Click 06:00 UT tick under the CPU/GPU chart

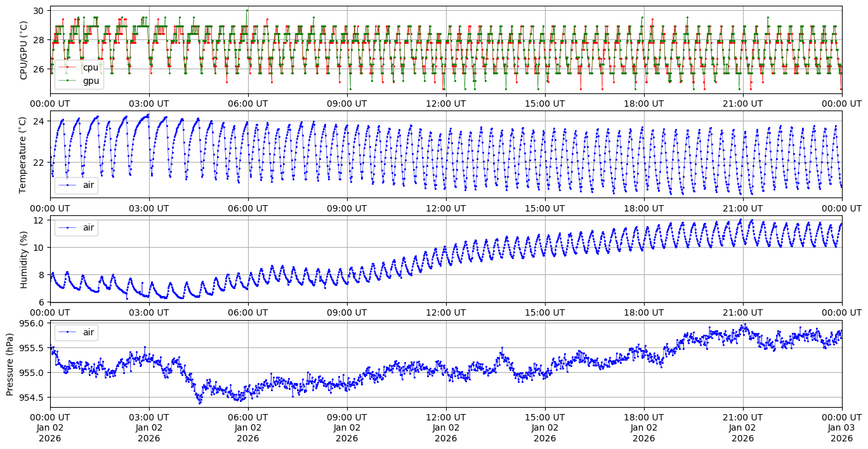[247, 103]
